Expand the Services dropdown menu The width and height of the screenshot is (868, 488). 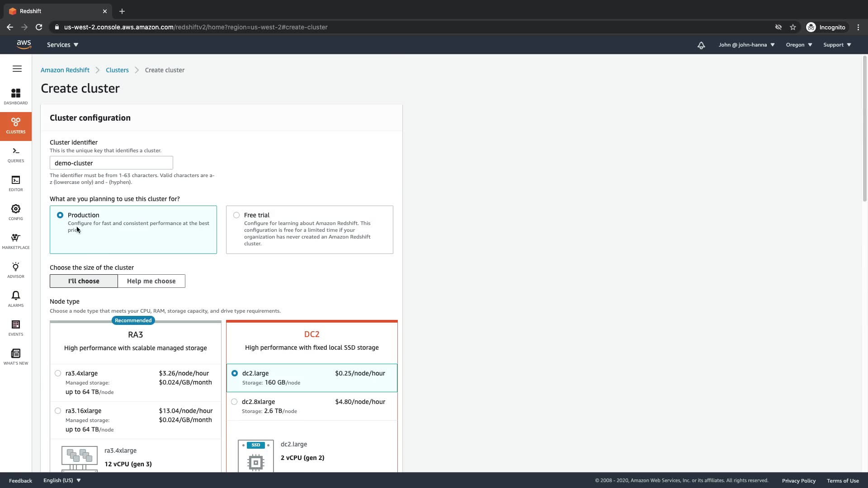click(x=62, y=45)
